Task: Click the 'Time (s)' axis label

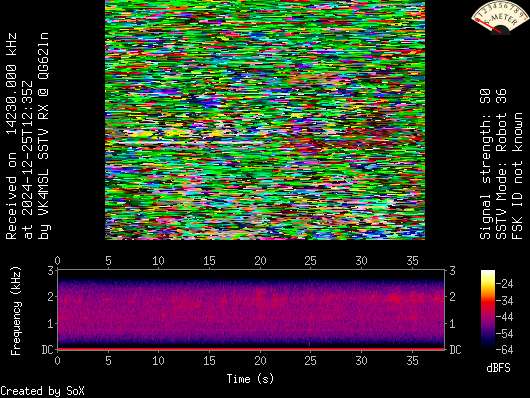Action: (x=250, y=379)
